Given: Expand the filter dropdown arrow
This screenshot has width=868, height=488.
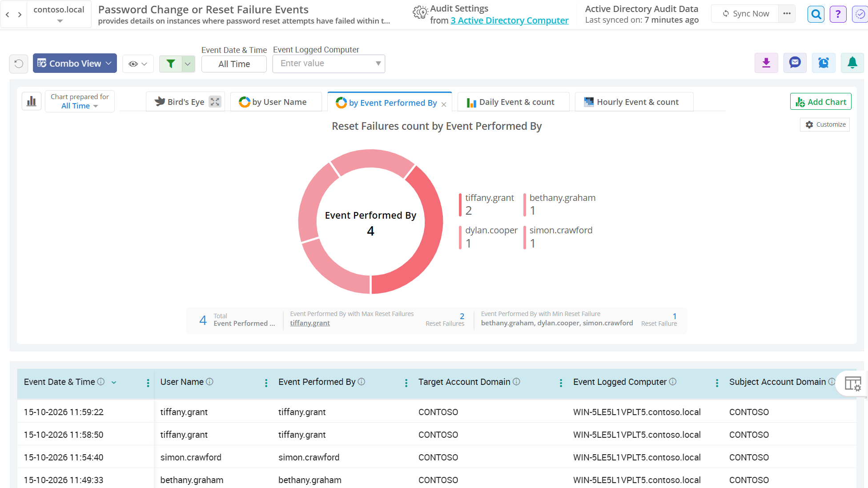Looking at the screenshot, I should tap(188, 64).
